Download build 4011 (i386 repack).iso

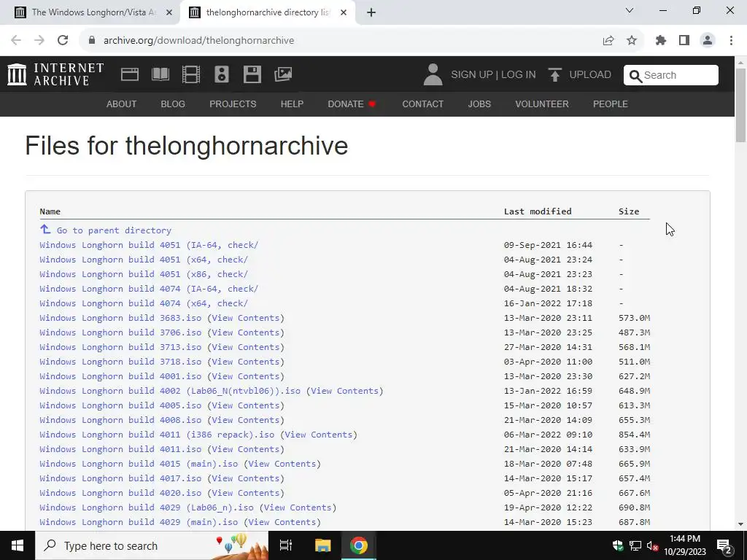point(158,435)
